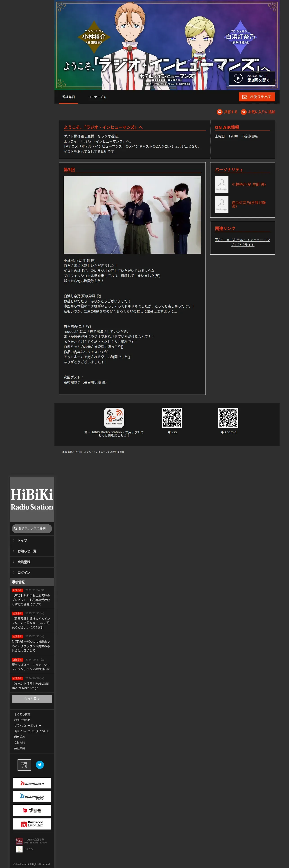Open the red BUSHIROAD banner logo
This screenshot has width=289, height=868.
click(32, 783)
